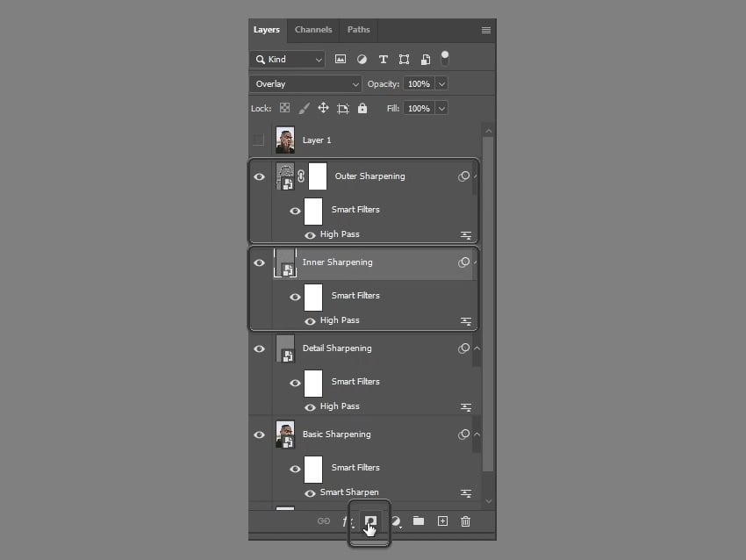Open the Overlay blend mode dropdown
Image resolution: width=746 pixels, height=560 pixels.
point(305,84)
